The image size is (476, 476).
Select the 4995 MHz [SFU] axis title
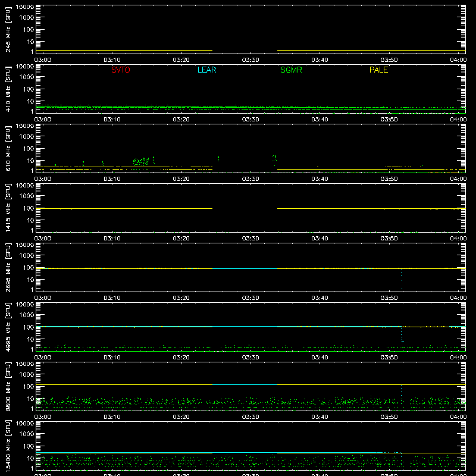(8, 327)
